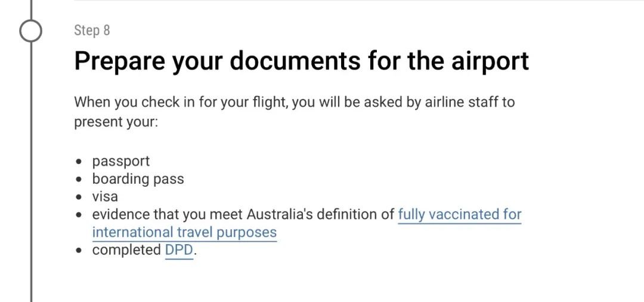Click the bullet dot beside passport
The width and height of the screenshot is (644, 302).
[79, 162]
